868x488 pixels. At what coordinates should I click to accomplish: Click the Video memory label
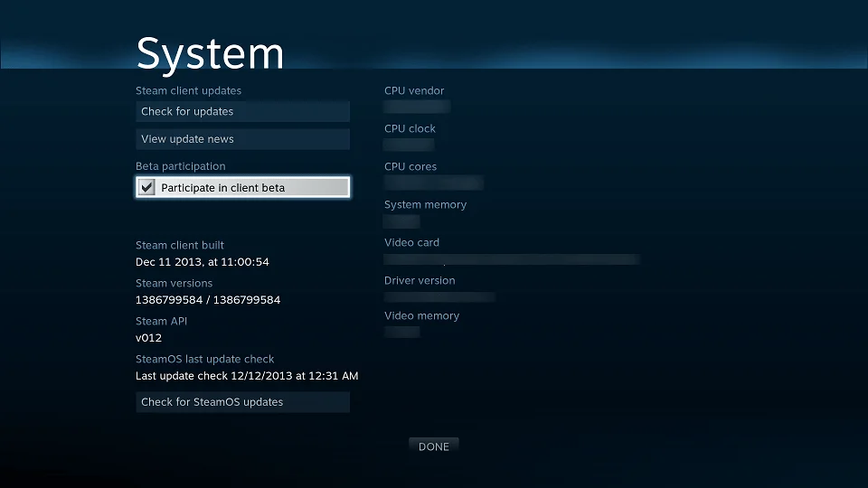click(x=422, y=316)
